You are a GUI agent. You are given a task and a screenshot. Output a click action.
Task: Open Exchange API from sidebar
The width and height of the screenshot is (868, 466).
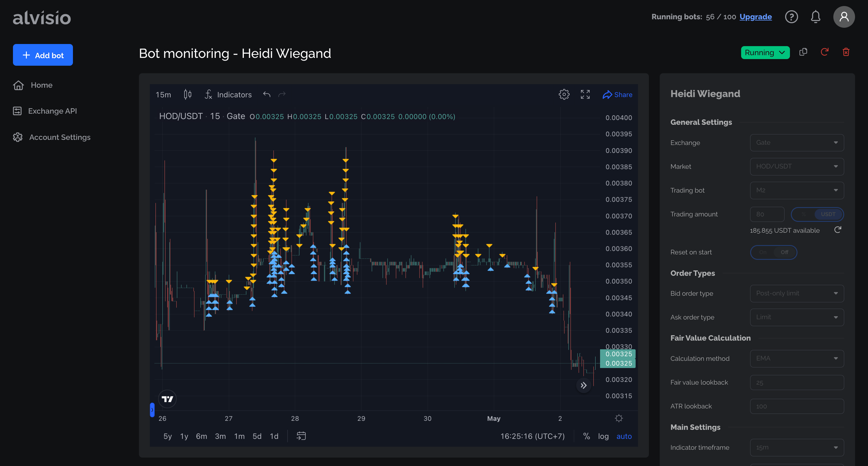point(52,111)
